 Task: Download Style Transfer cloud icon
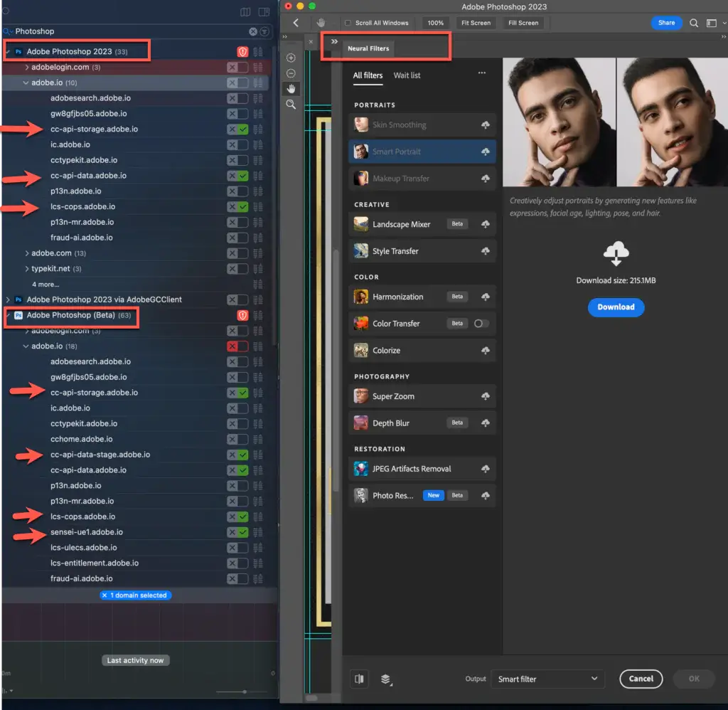pyautogui.click(x=485, y=251)
